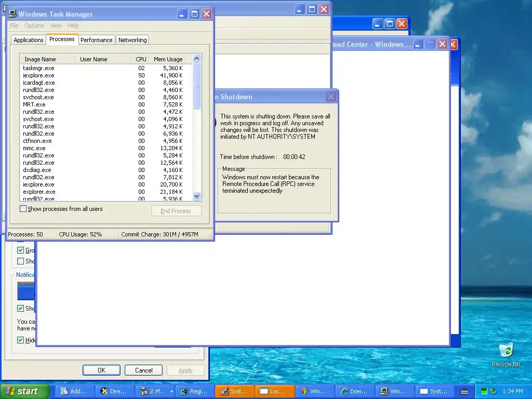Switch to the Dire... taskbar button

tap(114, 391)
